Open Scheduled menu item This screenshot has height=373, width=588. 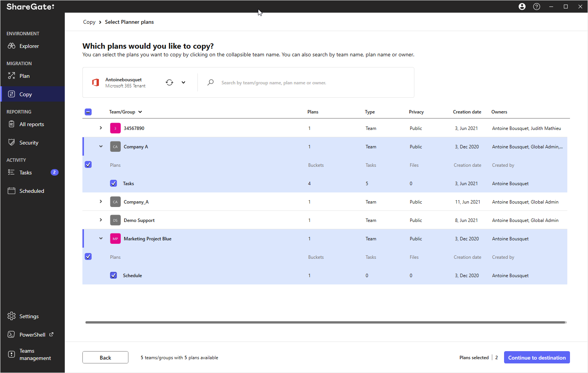(33, 191)
